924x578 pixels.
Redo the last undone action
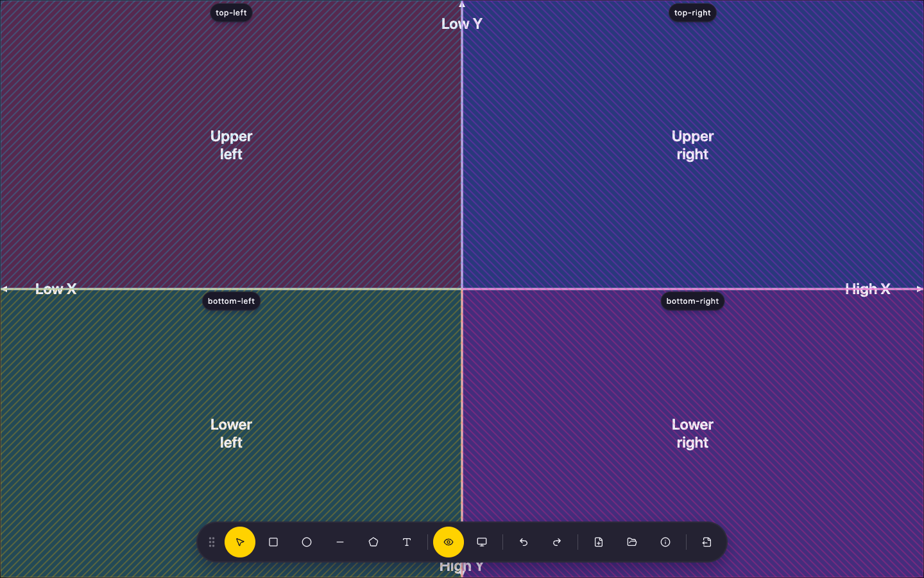(x=557, y=542)
